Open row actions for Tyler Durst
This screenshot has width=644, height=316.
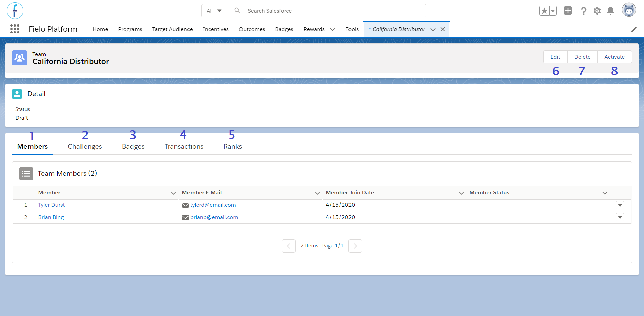[620, 205]
